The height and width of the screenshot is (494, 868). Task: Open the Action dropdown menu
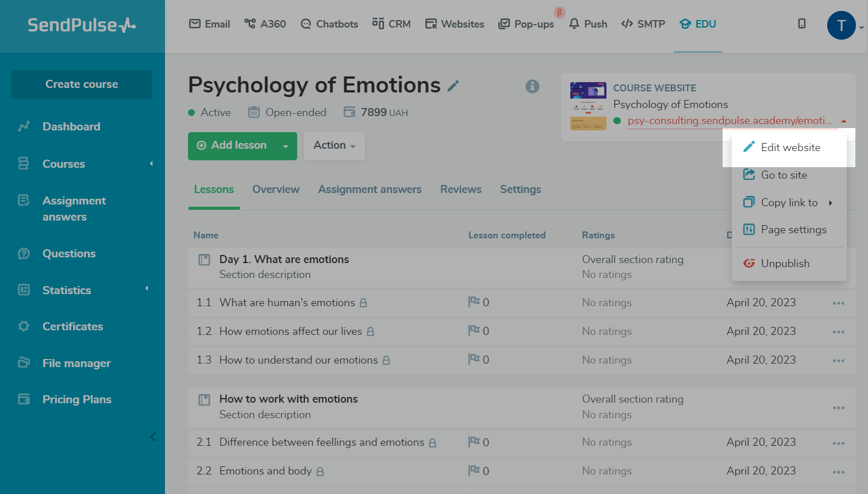(334, 146)
